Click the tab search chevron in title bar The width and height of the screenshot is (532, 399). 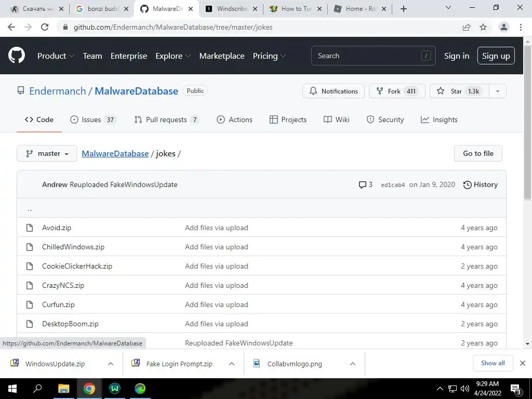(x=448, y=7)
